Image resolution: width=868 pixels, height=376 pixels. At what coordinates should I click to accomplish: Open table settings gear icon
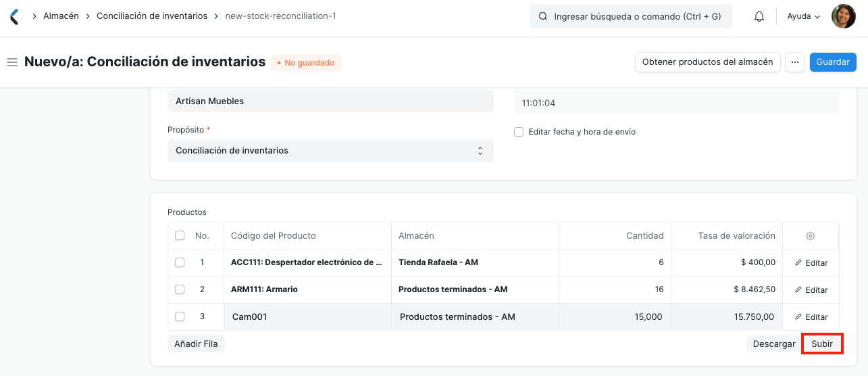coord(811,236)
